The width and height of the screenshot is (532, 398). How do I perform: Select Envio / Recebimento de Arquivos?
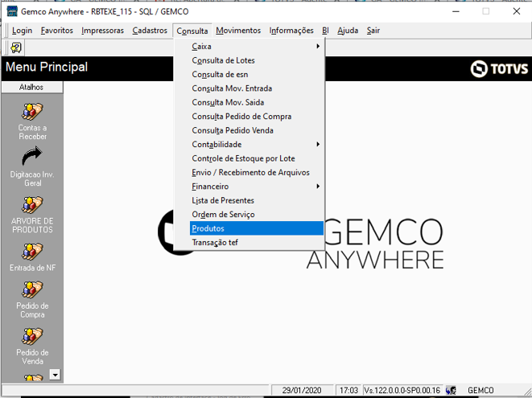257,173
